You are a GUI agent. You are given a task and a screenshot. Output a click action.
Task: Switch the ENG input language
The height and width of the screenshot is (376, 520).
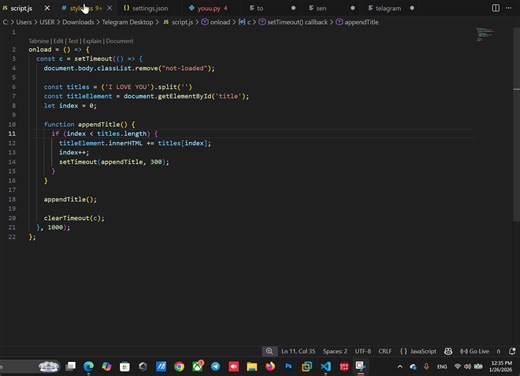tap(442, 367)
